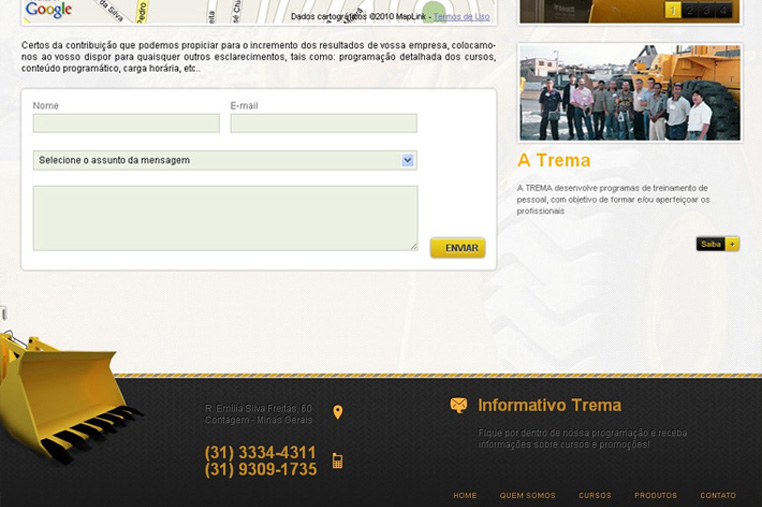Image resolution: width=762 pixels, height=507 pixels.
Task: Click inside the E-mail text field
Action: [323, 124]
